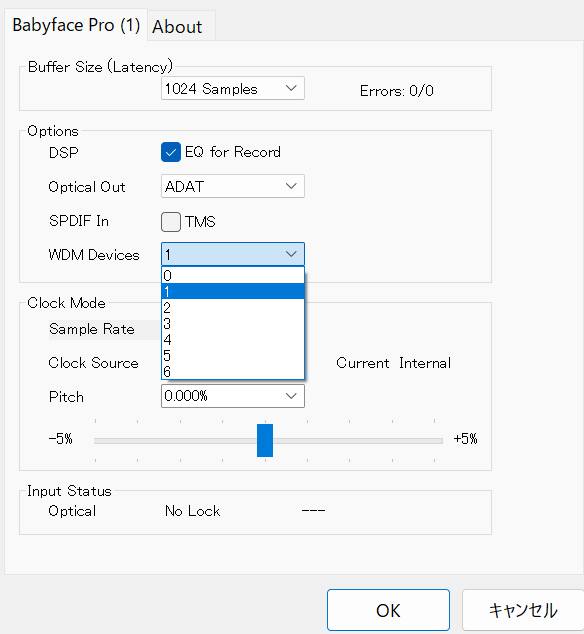Image resolution: width=584 pixels, height=634 pixels.
Task: Choose 5 in WDM Devices list
Action: pyautogui.click(x=233, y=355)
